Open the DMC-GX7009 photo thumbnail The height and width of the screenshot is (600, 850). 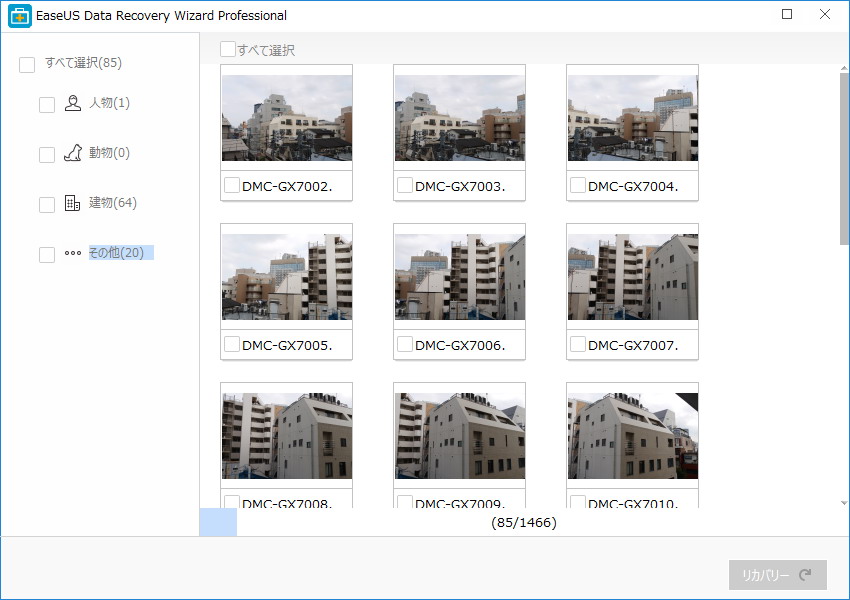[460, 436]
